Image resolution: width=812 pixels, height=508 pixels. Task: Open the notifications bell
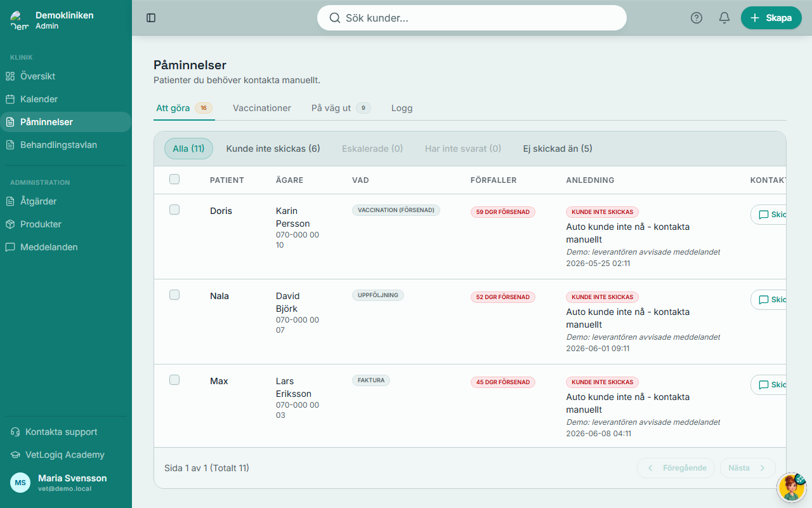pos(724,18)
